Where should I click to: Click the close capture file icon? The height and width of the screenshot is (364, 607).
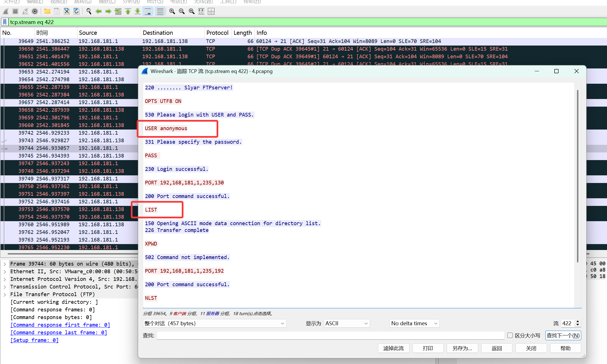point(67,11)
